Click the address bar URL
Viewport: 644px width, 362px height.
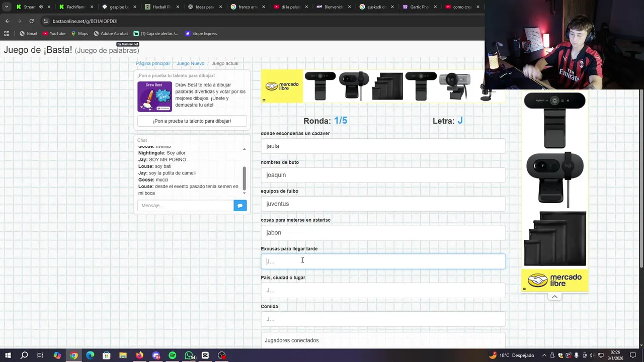point(85,21)
